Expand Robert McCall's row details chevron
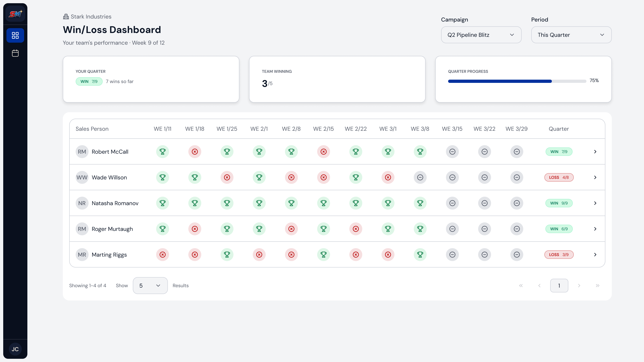This screenshot has width=644, height=362. [595, 152]
